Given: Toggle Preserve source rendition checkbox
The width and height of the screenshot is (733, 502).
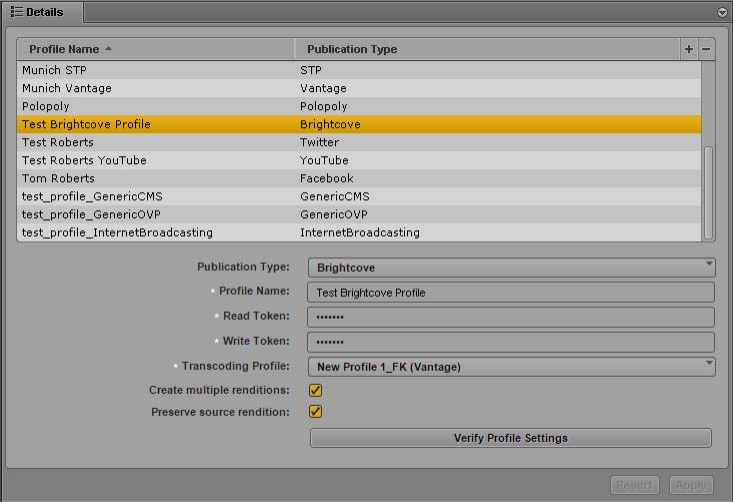Looking at the screenshot, I should click(x=316, y=412).
